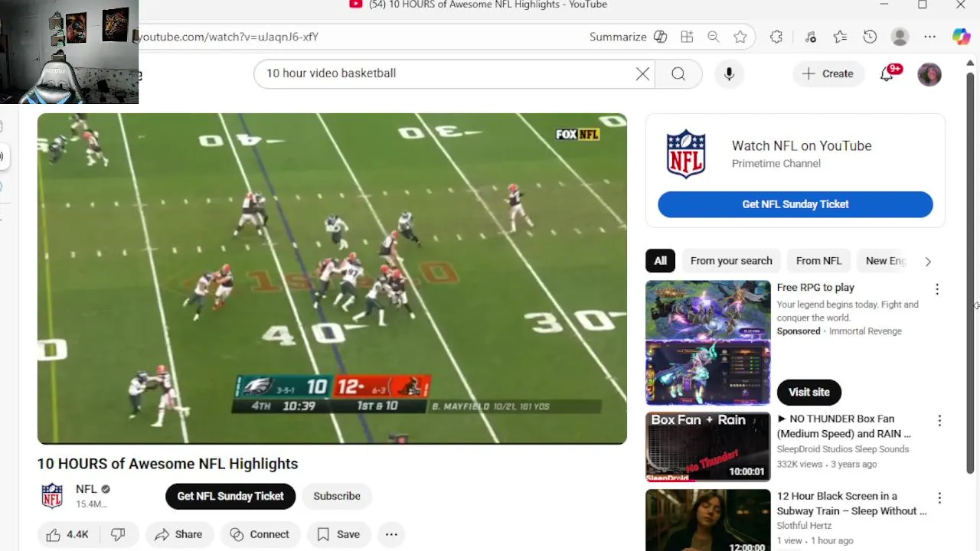Click the split screen icon in address bar
The width and height of the screenshot is (980, 551).
point(687,37)
